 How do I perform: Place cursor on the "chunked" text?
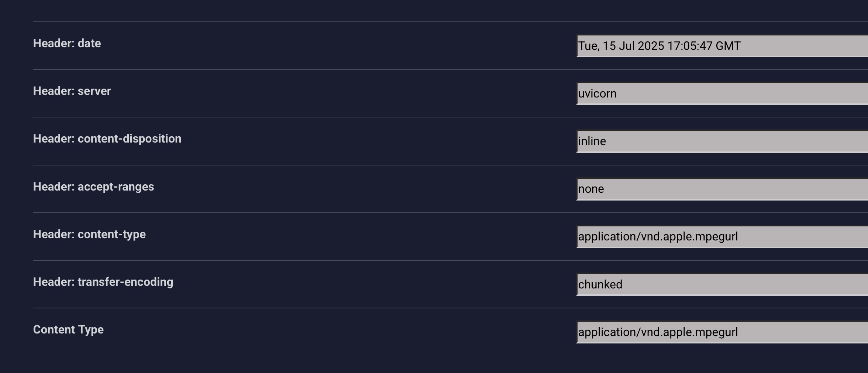(x=600, y=284)
